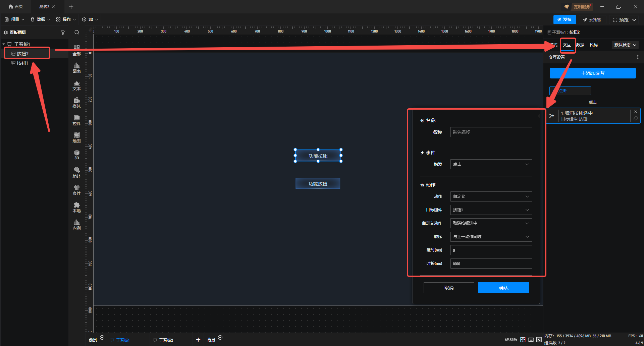The image size is (644, 346).
Task: Delete the 取消按钮选中 interaction
Action: point(636,112)
